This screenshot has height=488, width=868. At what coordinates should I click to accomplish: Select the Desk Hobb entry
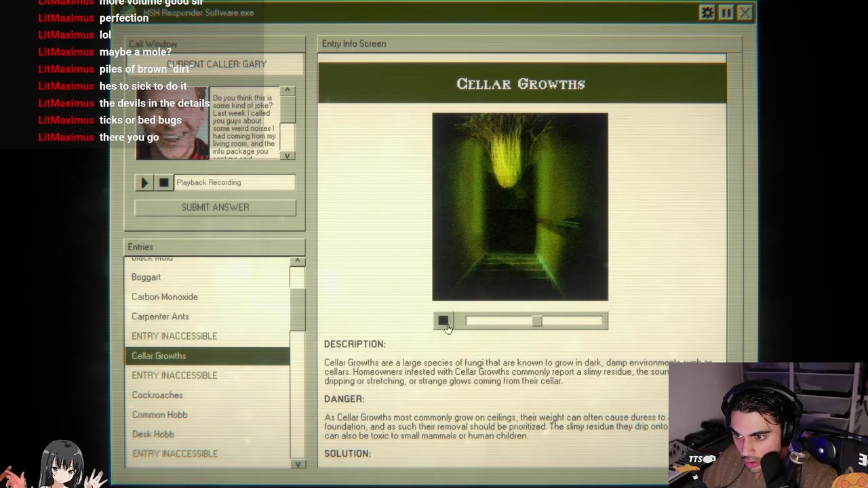pos(207,434)
